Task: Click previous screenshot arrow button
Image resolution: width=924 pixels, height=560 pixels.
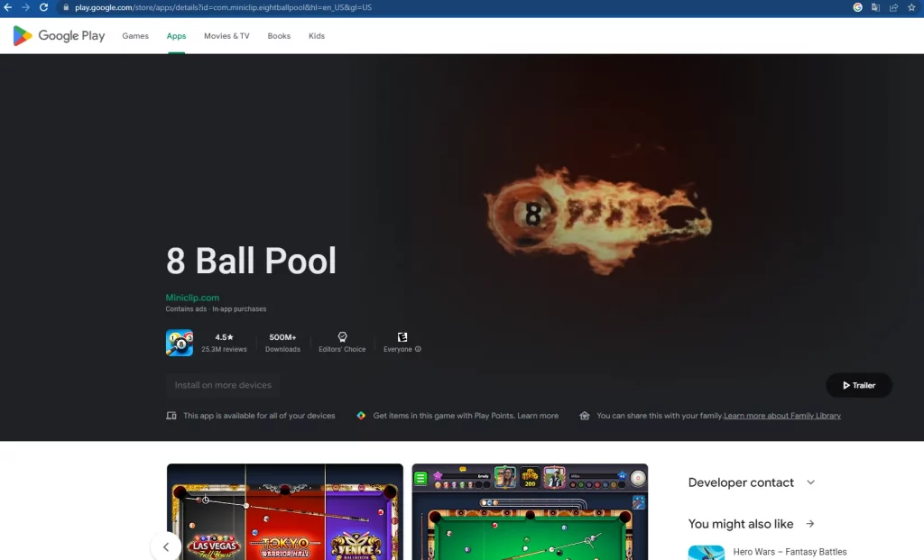Action: tap(166, 546)
